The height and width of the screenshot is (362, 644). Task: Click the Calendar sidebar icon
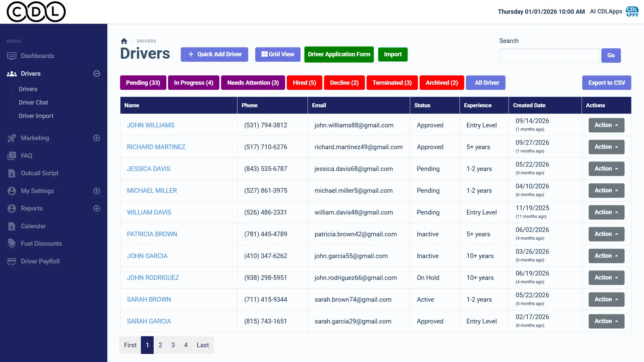tap(12, 226)
